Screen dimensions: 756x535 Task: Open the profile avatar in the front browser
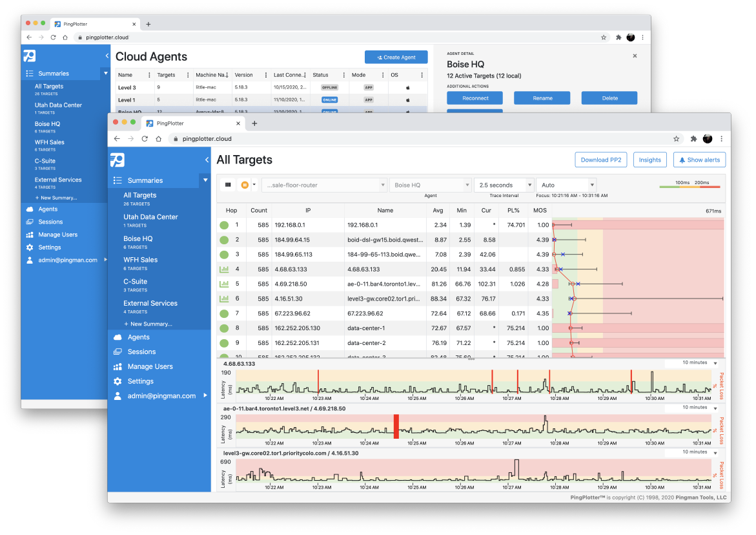click(708, 138)
